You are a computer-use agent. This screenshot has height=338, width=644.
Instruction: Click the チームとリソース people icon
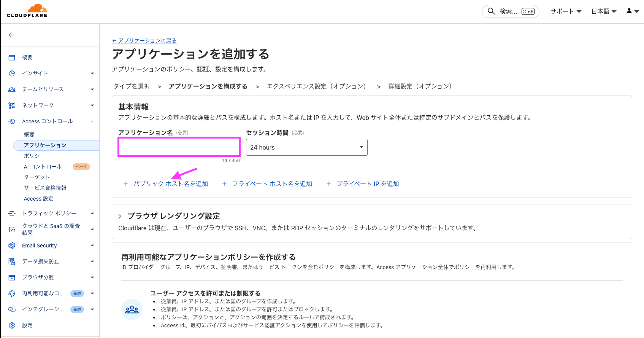(x=12, y=89)
